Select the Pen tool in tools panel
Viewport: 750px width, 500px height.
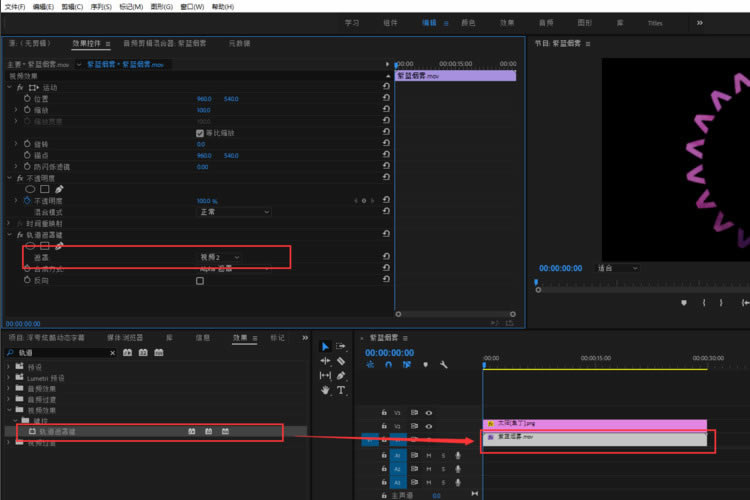coord(341,376)
